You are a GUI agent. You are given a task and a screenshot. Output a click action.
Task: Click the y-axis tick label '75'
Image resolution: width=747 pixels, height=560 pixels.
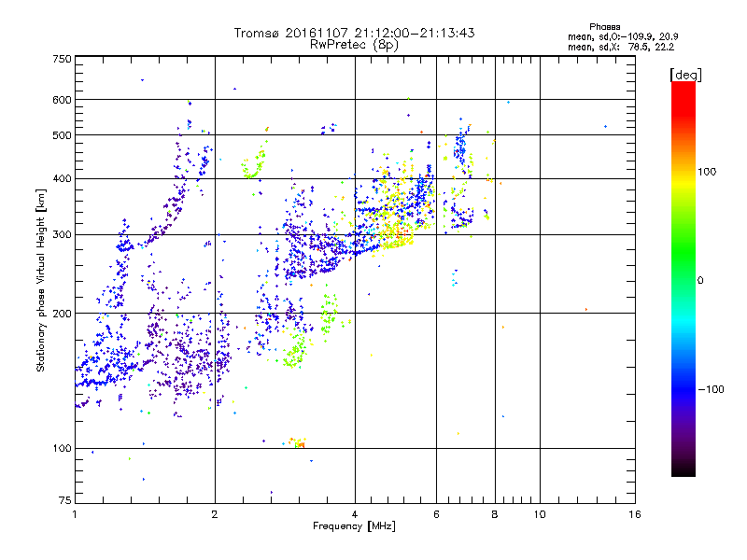tap(65, 500)
